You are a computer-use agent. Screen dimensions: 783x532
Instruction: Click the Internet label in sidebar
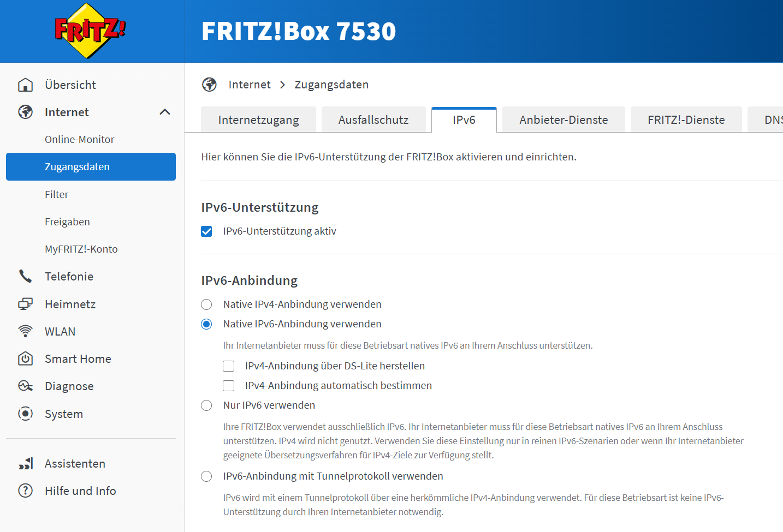pyautogui.click(x=67, y=112)
